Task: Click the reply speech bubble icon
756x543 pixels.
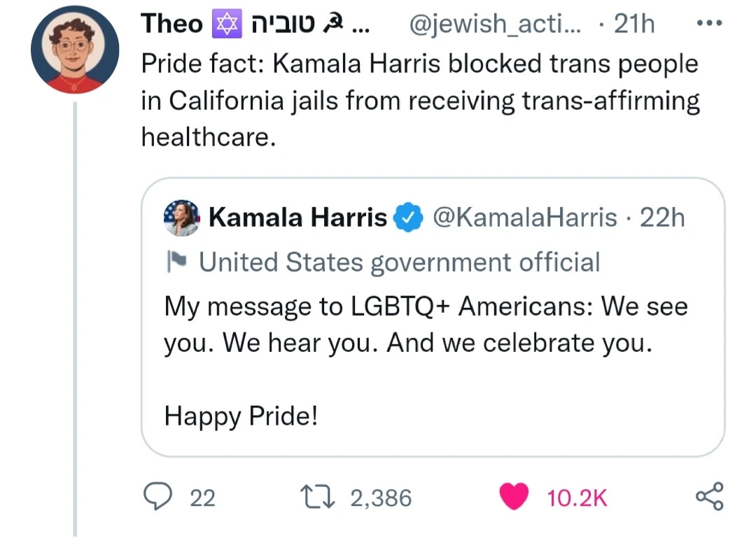Action: [x=158, y=496]
